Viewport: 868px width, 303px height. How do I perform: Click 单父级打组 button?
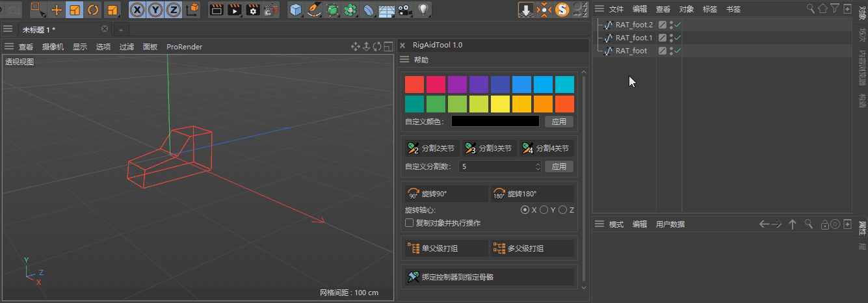pos(446,248)
